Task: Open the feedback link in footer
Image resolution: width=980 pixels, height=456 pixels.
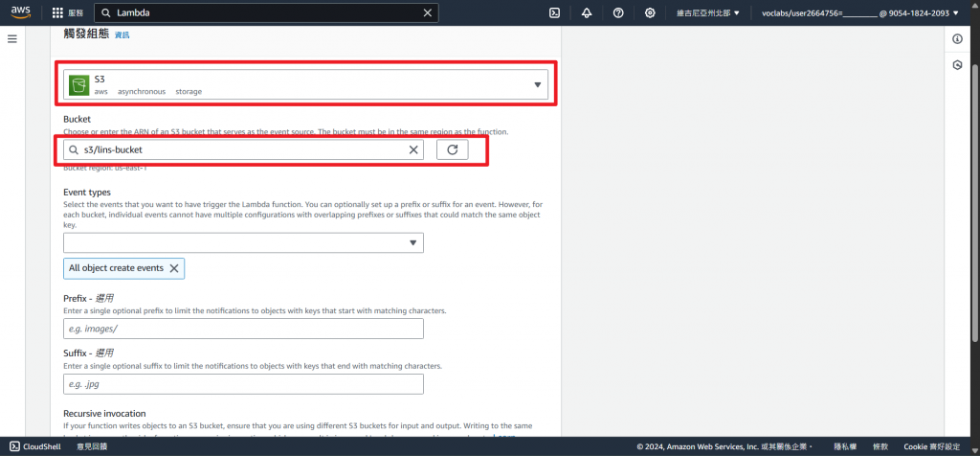Action: [92, 446]
